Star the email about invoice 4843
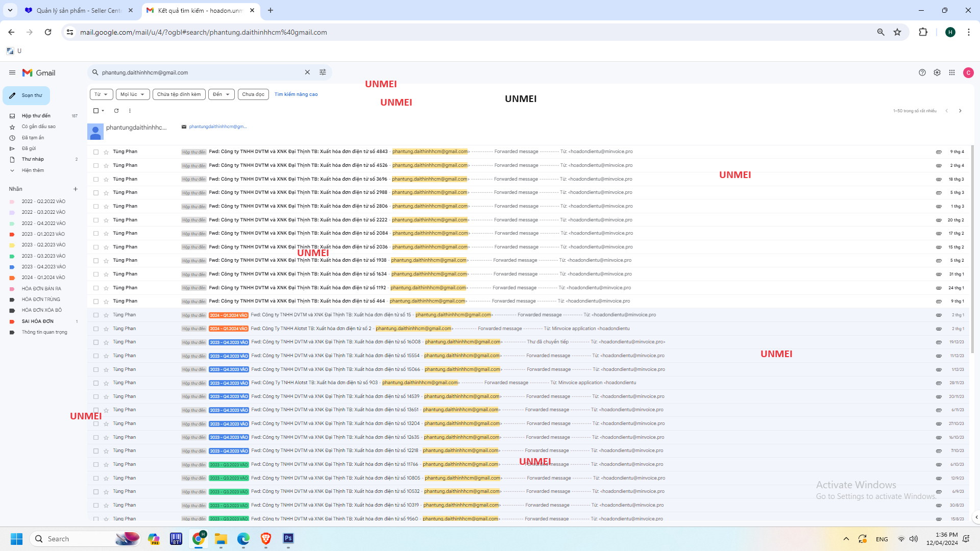This screenshot has height=551, width=980. [x=106, y=152]
